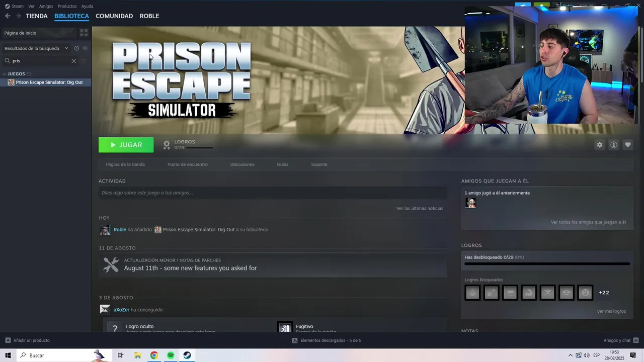Open Página de la tienda link

(125, 164)
